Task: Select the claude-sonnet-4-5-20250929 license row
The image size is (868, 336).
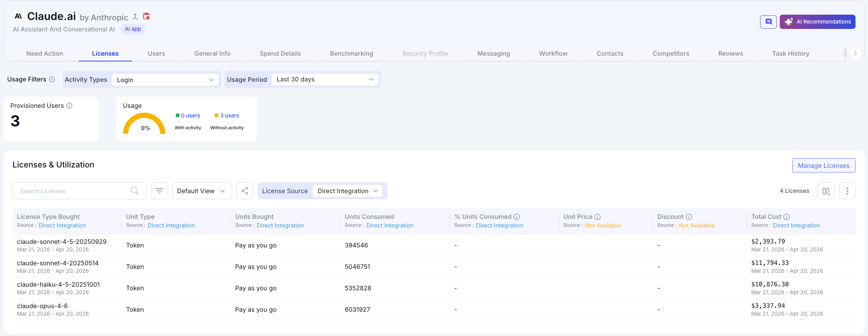Action: 434,245
